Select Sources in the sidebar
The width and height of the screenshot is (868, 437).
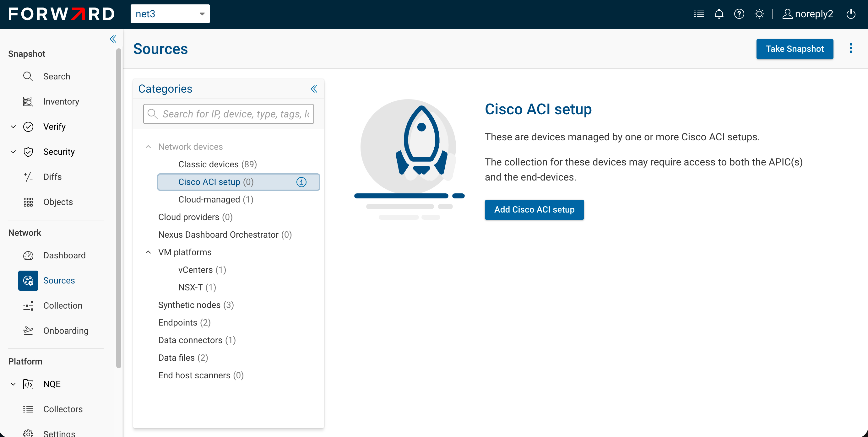59,281
